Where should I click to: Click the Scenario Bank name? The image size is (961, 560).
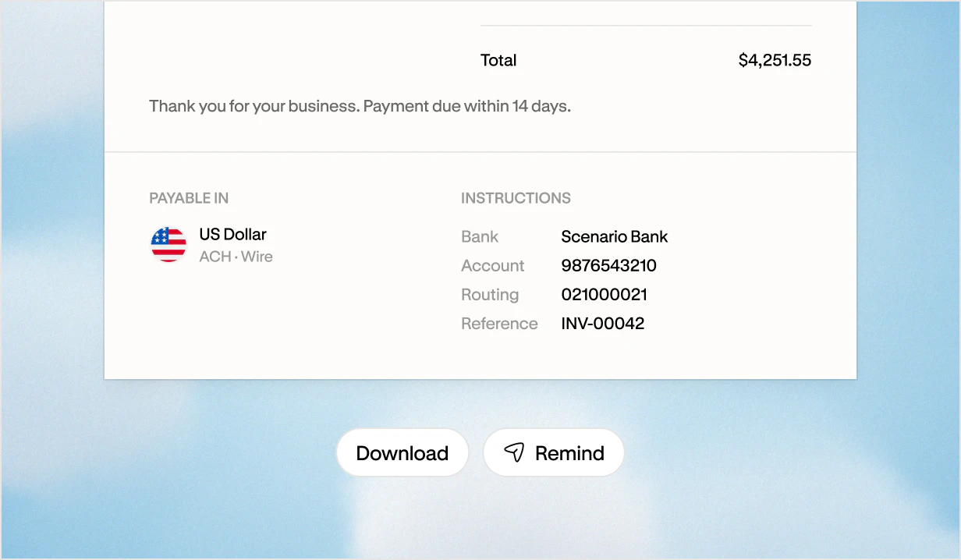(615, 237)
